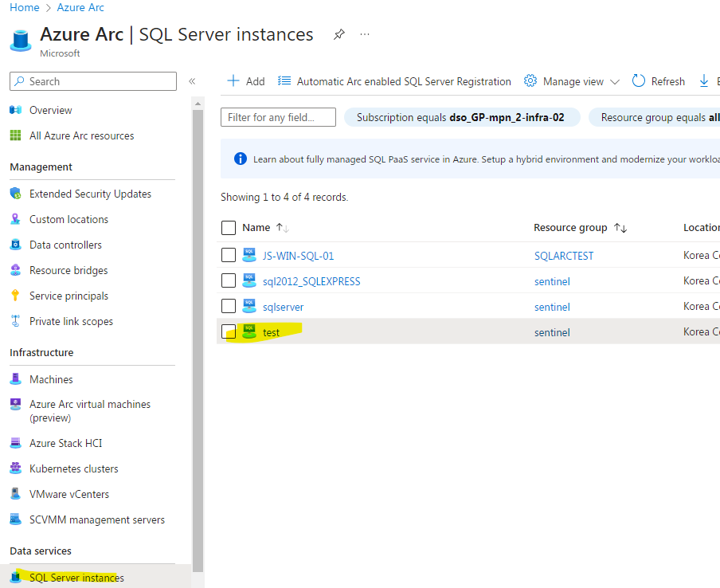Collapse the left navigation with the double chevron
The image size is (720, 588).
click(192, 81)
